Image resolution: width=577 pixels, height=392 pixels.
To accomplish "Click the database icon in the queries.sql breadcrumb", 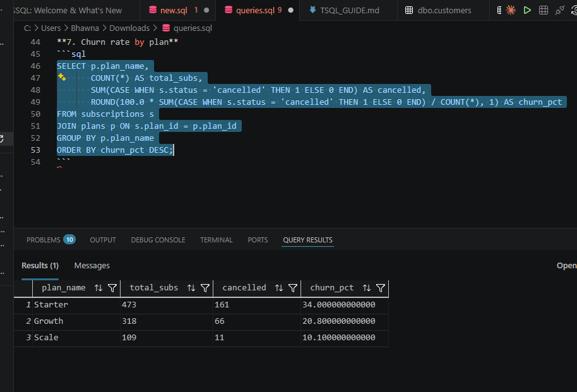I will coord(166,28).
